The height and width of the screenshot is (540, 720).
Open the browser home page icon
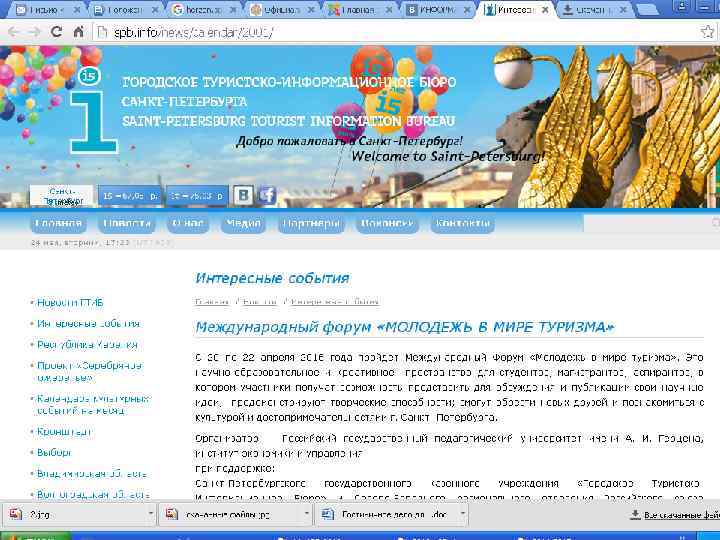point(79,32)
